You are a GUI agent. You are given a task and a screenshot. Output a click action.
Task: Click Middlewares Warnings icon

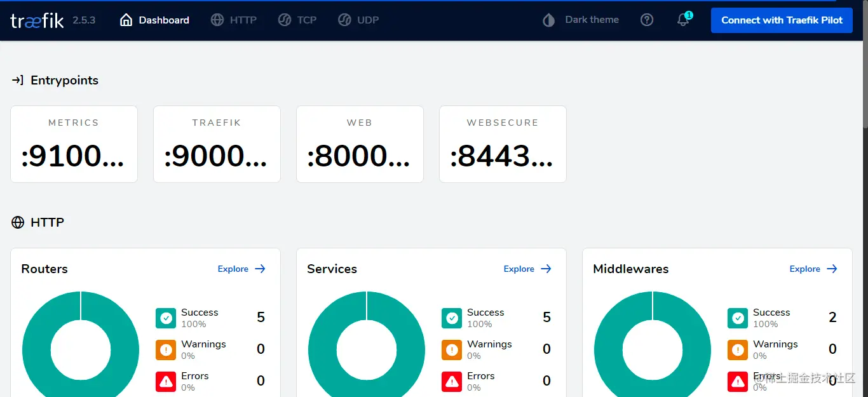[738, 350]
